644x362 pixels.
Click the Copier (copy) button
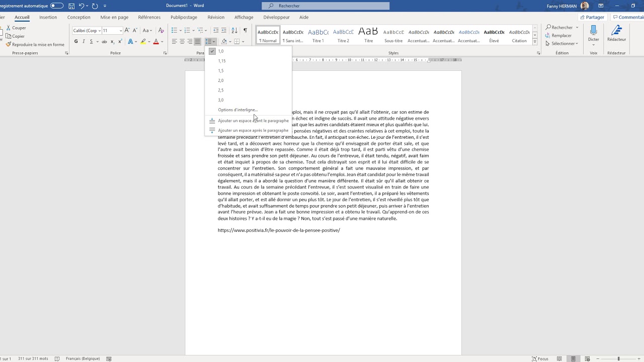tap(16, 36)
